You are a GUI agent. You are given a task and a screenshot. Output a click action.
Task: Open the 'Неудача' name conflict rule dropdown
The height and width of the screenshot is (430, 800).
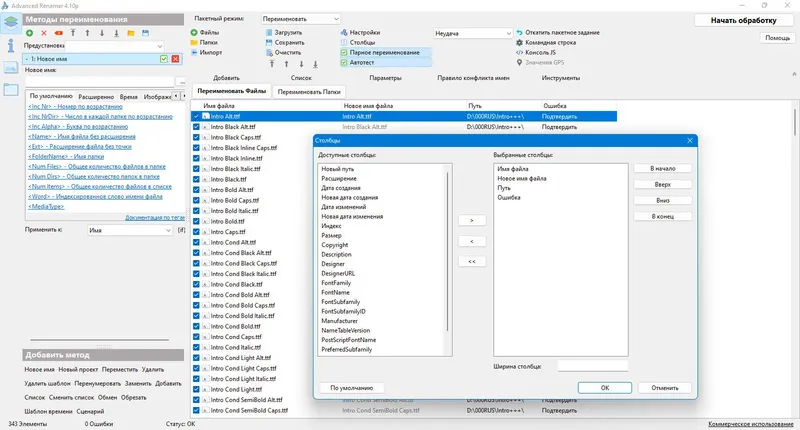pyautogui.click(x=472, y=33)
